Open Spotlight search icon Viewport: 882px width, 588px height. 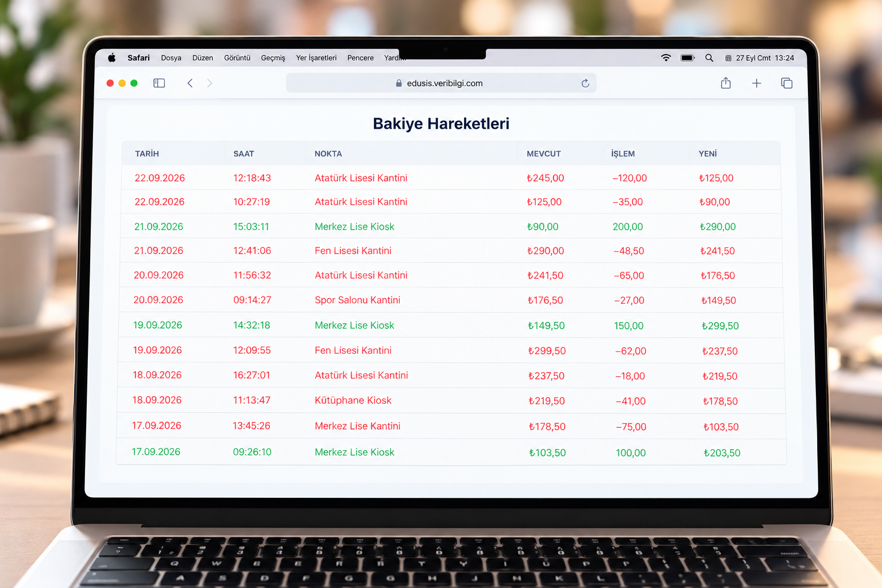709,58
